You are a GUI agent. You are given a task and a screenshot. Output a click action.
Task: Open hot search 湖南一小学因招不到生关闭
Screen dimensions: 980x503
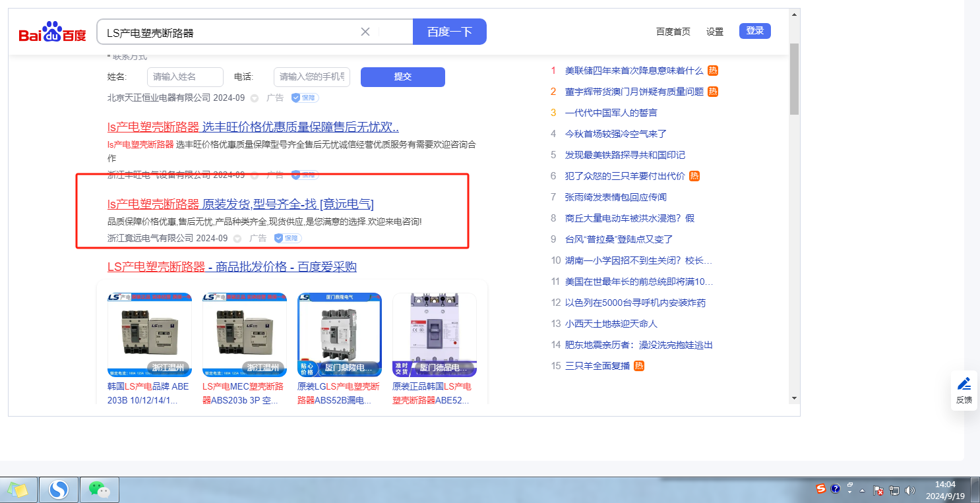pyautogui.click(x=638, y=260)
